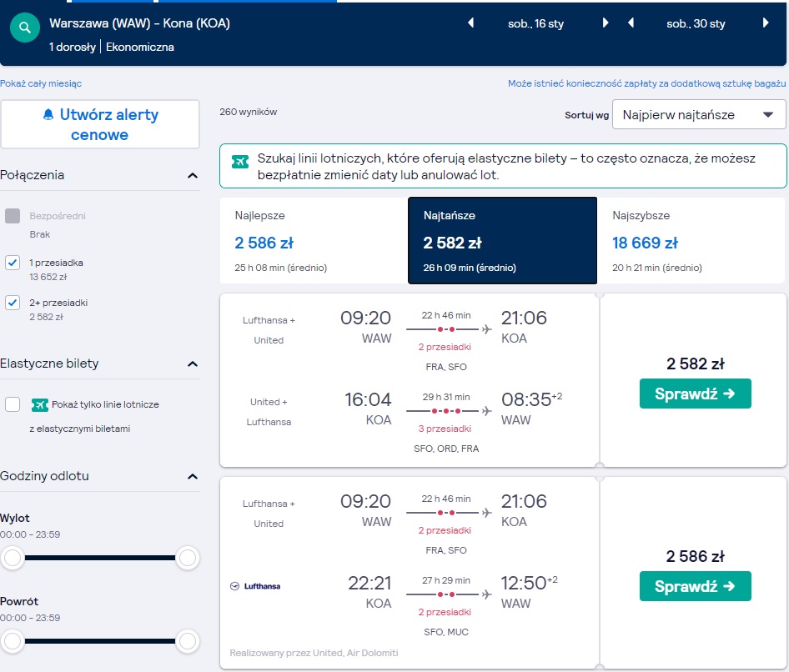
Task: Go to previous departure date arrow
Action: tap(471, 23)
